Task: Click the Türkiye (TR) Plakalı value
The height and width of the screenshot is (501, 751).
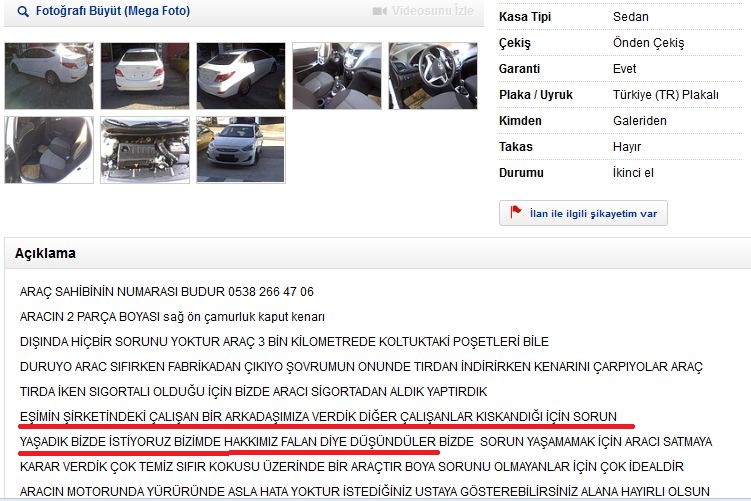Action: tap(666, 95)
